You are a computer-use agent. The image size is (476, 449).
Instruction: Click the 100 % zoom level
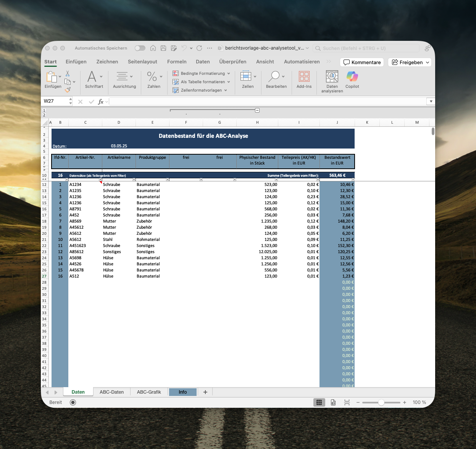pos(419,402)
